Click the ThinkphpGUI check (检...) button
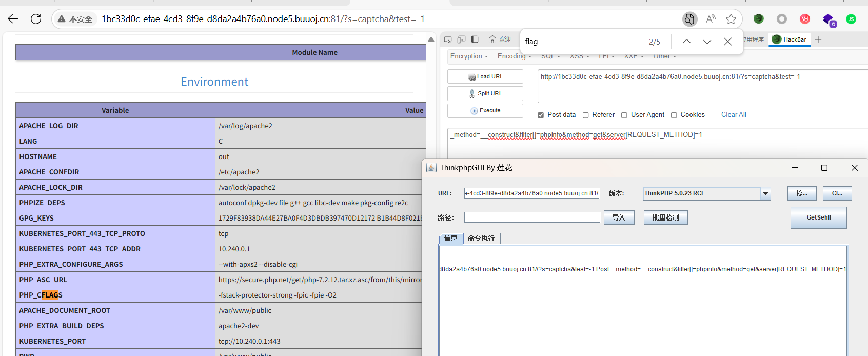Image resolution: width=868 pixels, height=356 pixels. tap(802, 193)
